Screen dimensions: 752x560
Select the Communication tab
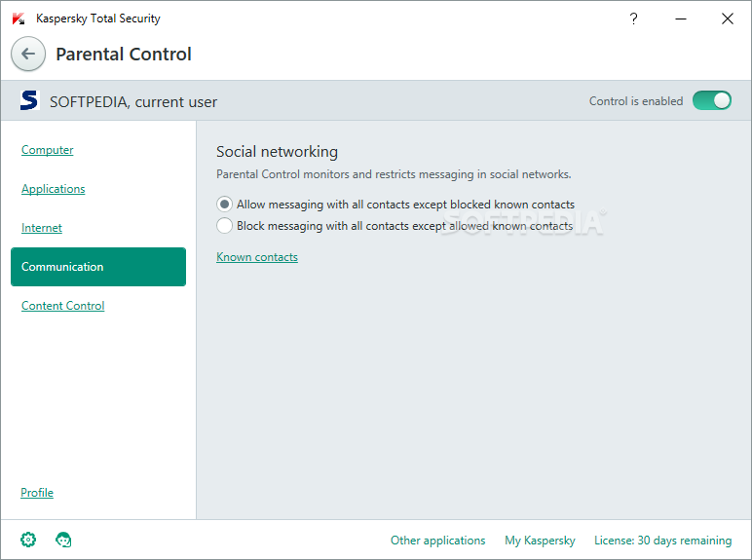[x=98, y=267]
